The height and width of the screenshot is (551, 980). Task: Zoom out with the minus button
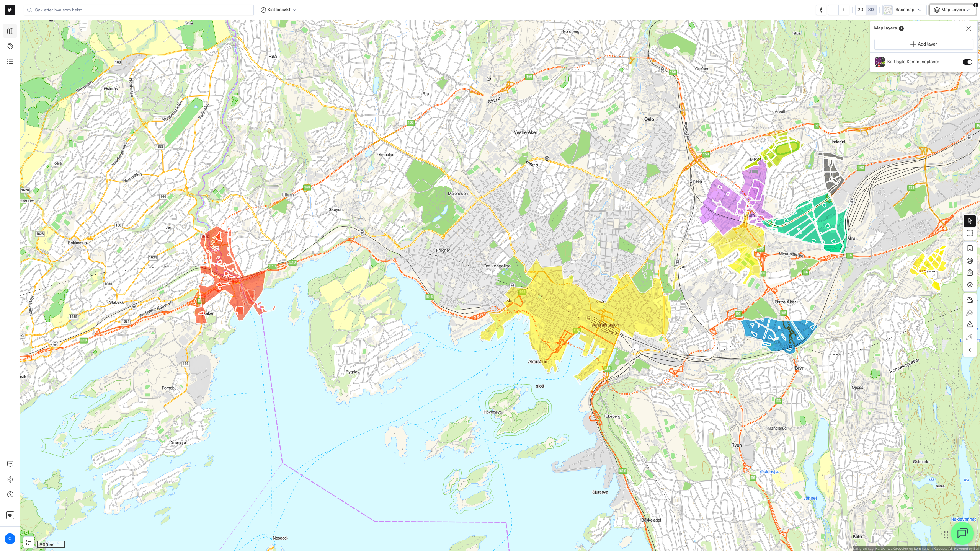point(833,10)
